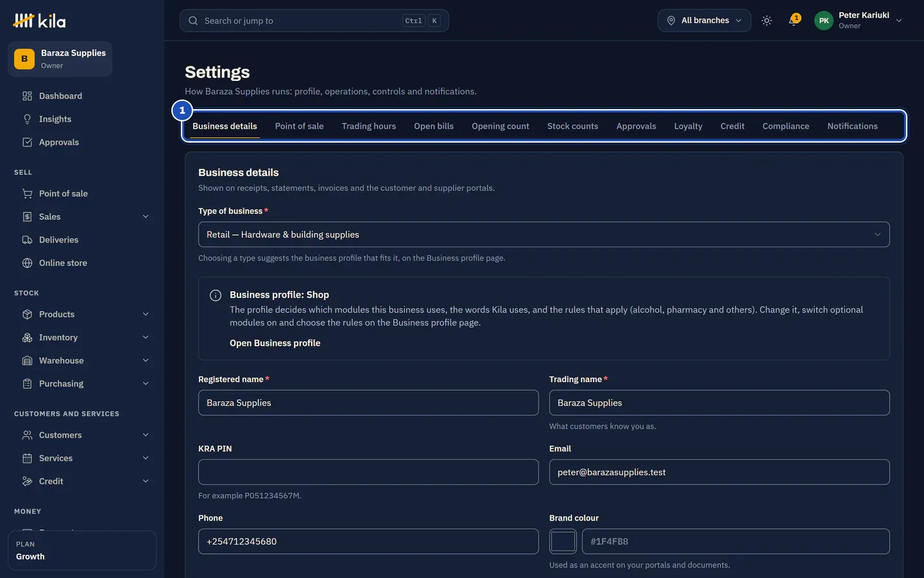Open the Notifications settings tab

(x=852, y=126)
